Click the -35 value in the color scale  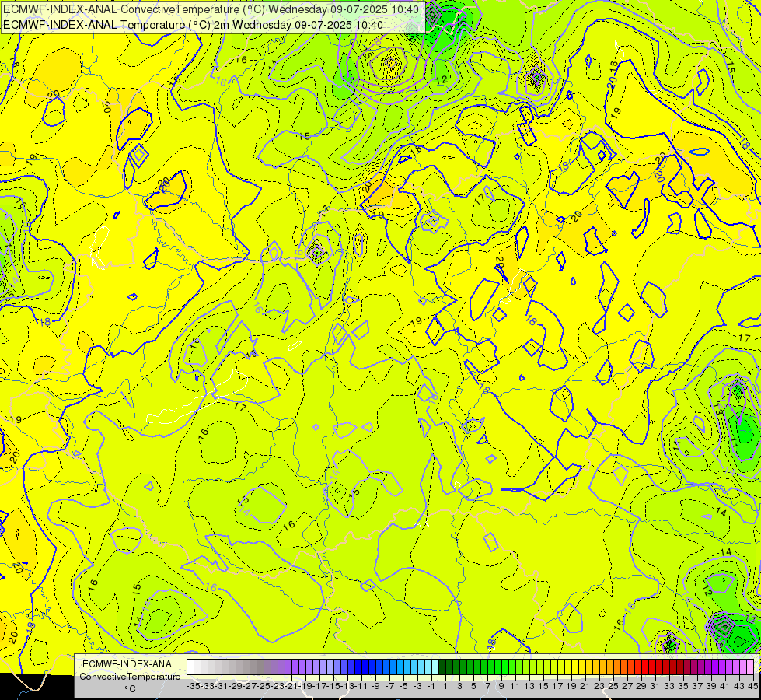pyautogui.click(x=194, y=686)
